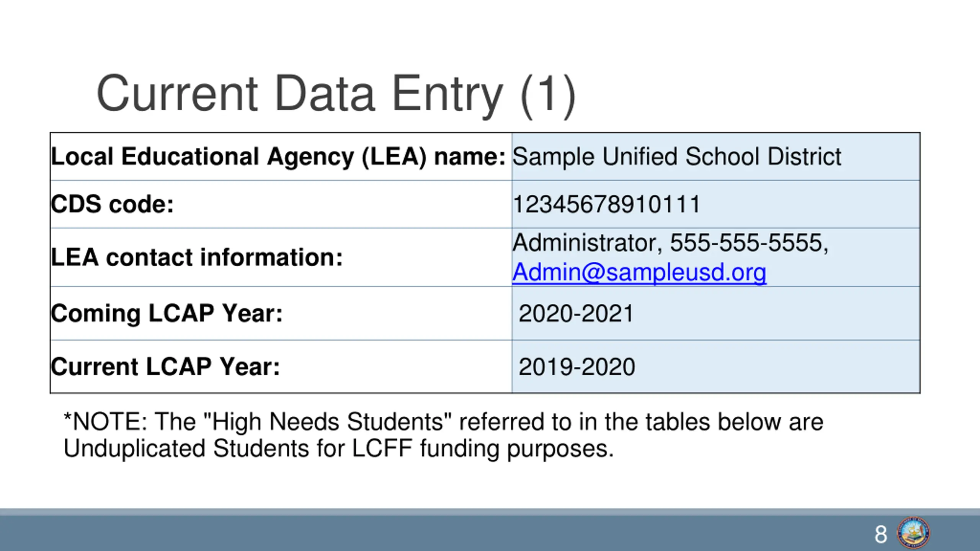Click the Current LCAP Year value 2019-2020
Screen dimensions: 980x551
point(577,367)
